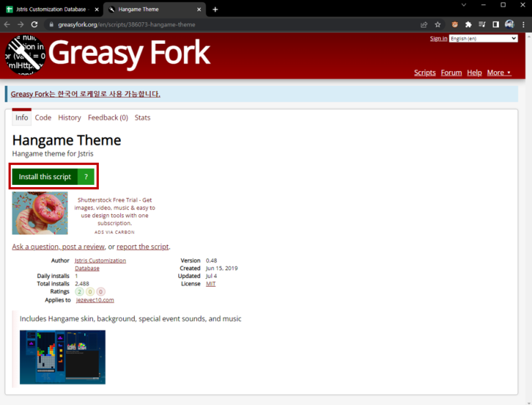Switch to the Jstris Customization Database tab
Screen dimensions: 532x405
52,9
